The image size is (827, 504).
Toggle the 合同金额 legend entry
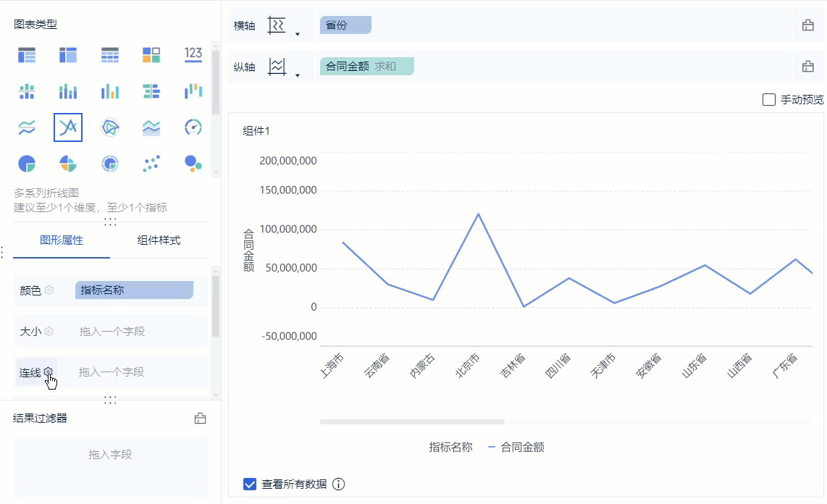tap(521, 448)
